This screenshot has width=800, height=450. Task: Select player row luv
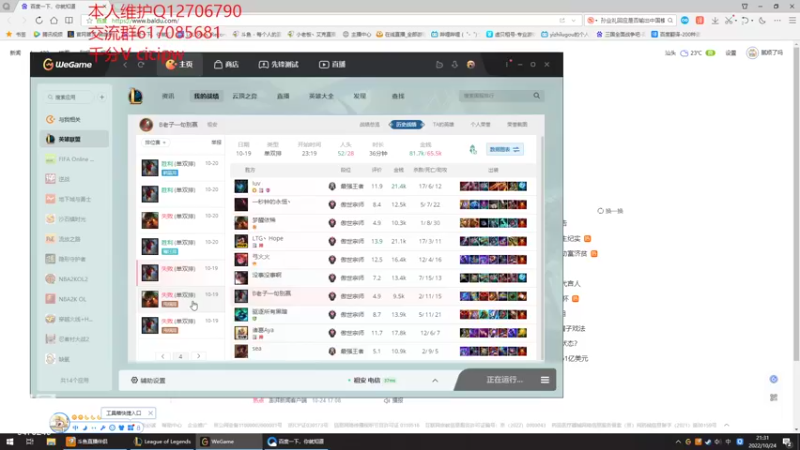click(384, 186)
